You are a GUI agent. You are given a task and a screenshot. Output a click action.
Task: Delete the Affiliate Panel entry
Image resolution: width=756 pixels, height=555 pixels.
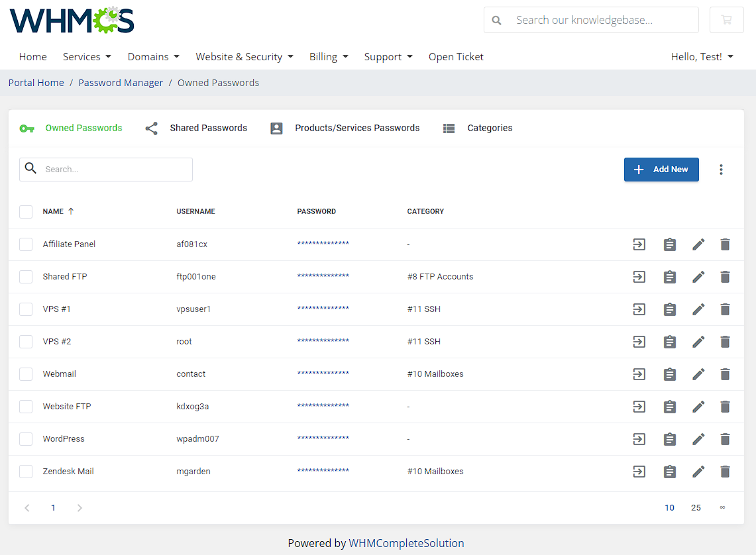coord(725,244)
